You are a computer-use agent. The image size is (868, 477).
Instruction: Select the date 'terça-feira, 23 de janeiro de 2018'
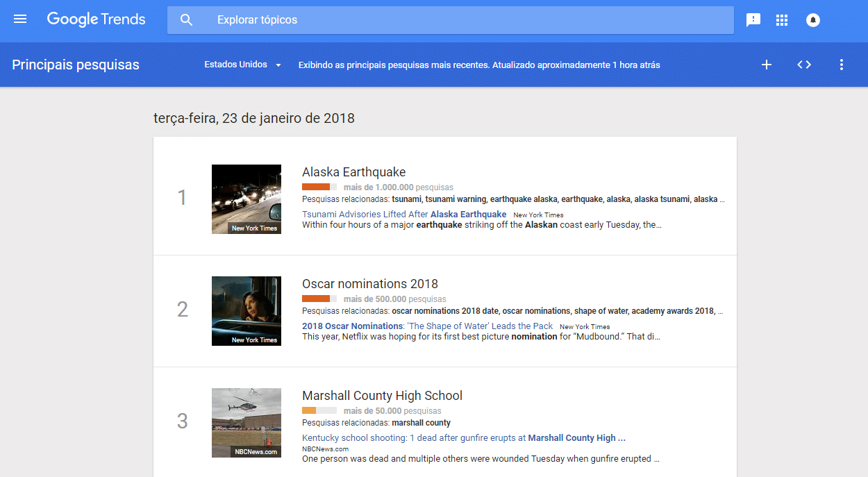click(x=254, y=118)
